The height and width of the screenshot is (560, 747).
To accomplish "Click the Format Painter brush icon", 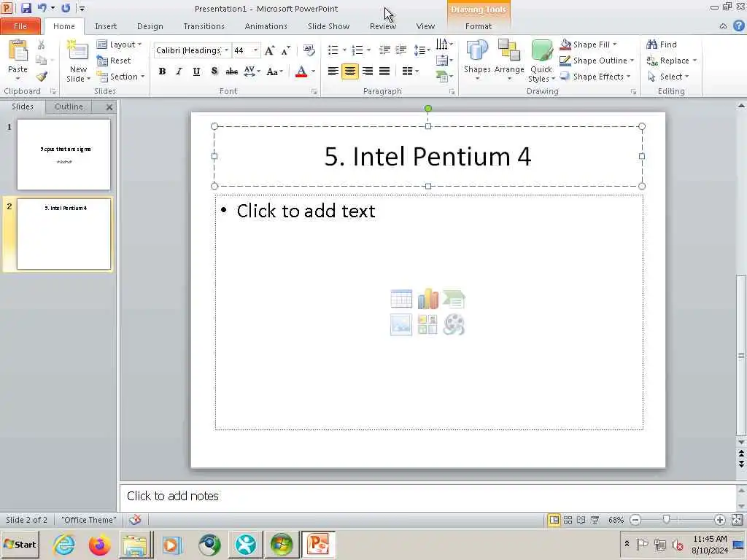I will [42, 76].
